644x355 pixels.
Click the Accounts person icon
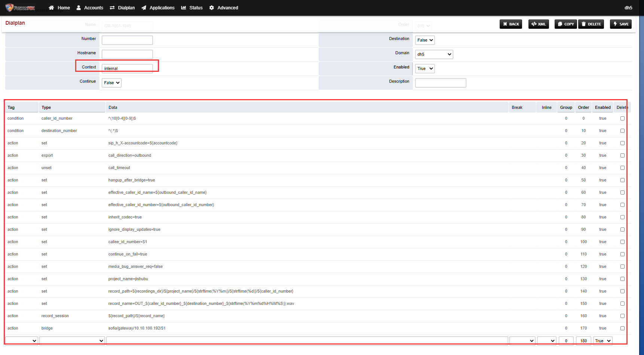[79, 7]
